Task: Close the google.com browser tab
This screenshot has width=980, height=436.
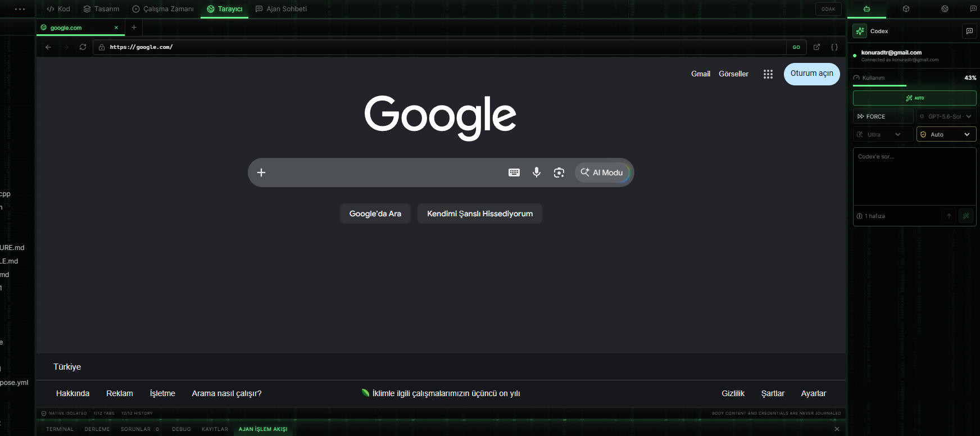Action: [116, 28]
